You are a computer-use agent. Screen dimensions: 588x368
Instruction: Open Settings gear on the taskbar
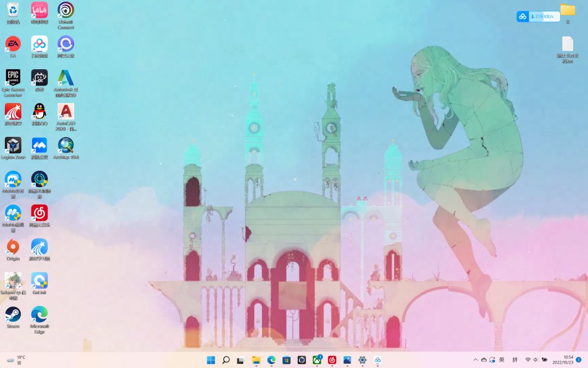[x=362, y=360]
